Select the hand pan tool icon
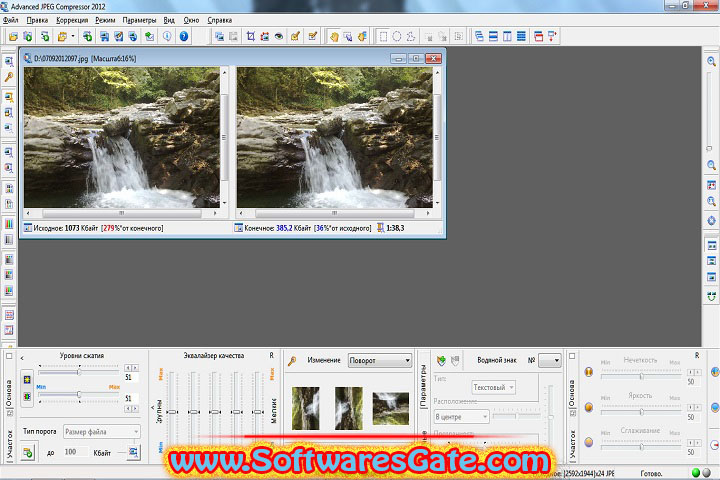The width and height of the screenshot is (720, 480). [334, 36]
